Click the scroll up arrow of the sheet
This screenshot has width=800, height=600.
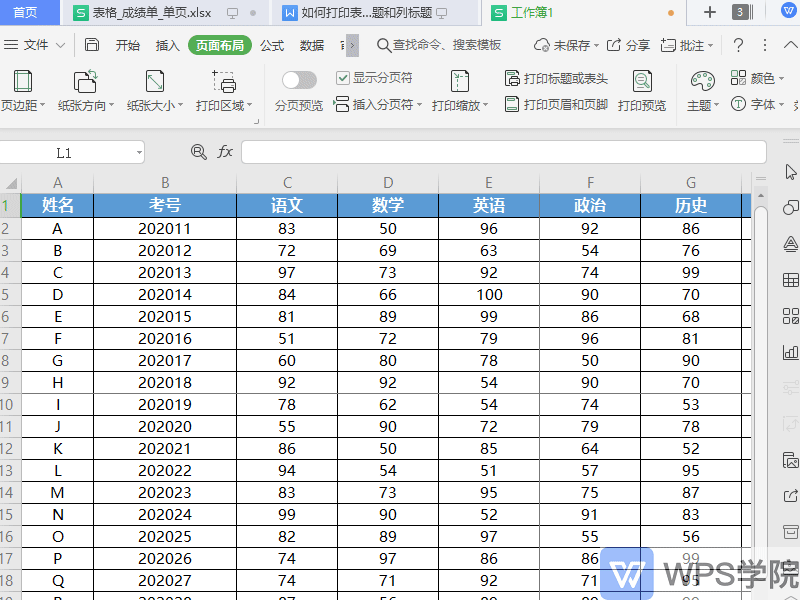(761, 196)
